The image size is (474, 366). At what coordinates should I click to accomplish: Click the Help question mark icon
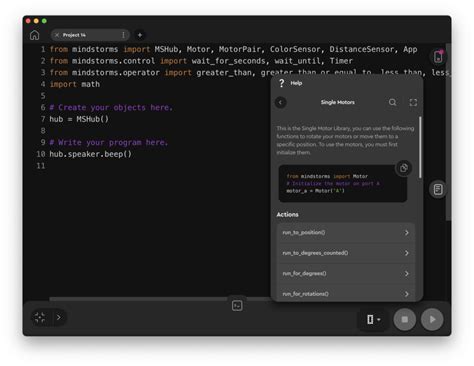click(282, 83)
